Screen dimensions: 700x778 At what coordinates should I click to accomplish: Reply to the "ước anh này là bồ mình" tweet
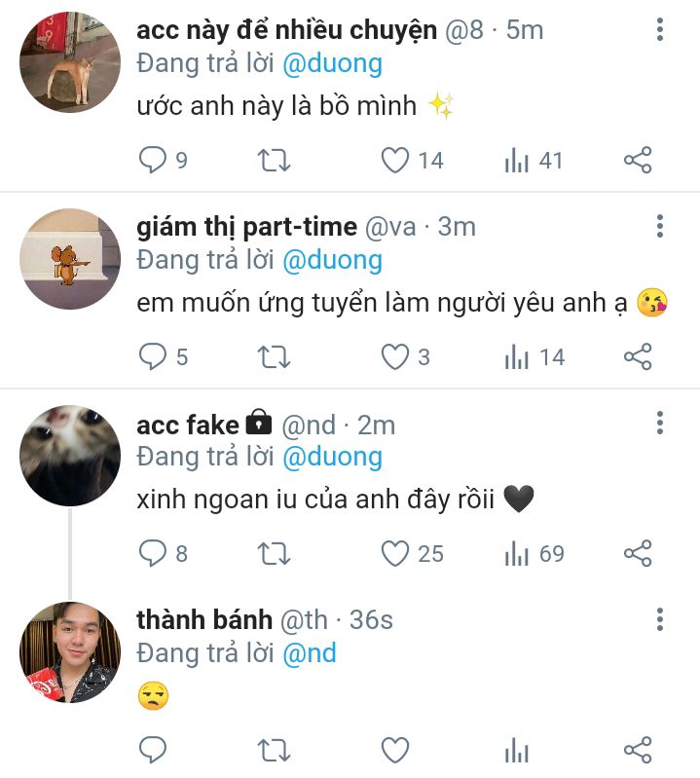153,160
